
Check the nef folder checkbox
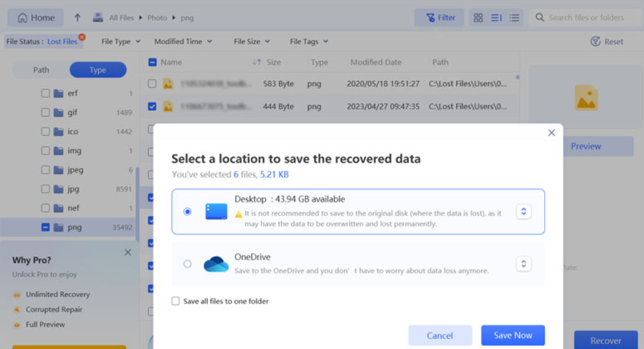[46, 208]
